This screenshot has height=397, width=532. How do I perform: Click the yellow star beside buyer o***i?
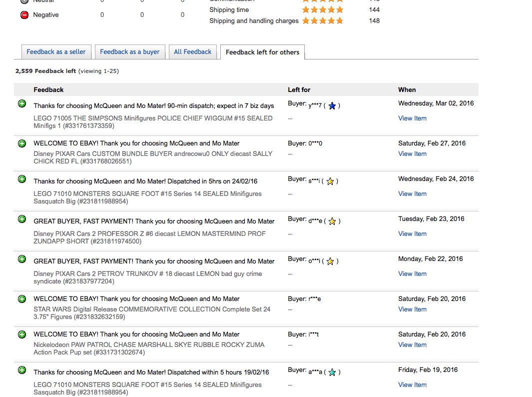tap(330, 261)
